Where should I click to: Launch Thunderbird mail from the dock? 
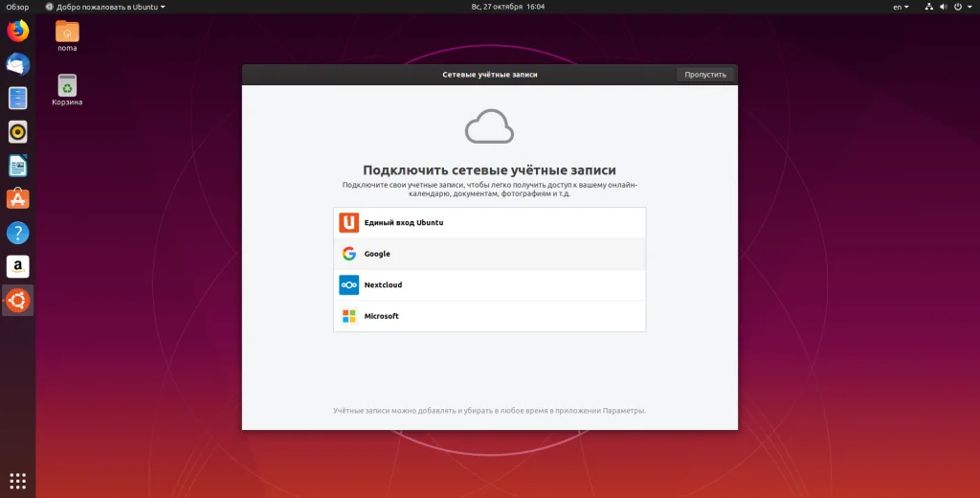coord(17,64)
